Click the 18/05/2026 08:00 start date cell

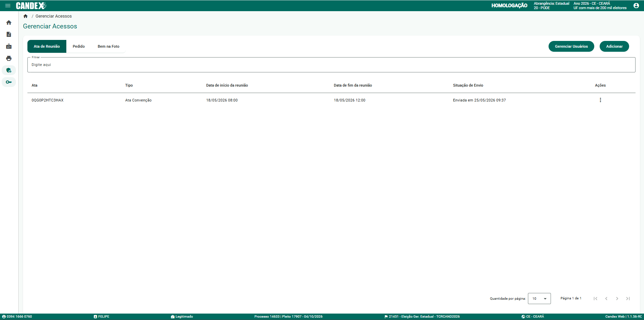tap(222, 100)
